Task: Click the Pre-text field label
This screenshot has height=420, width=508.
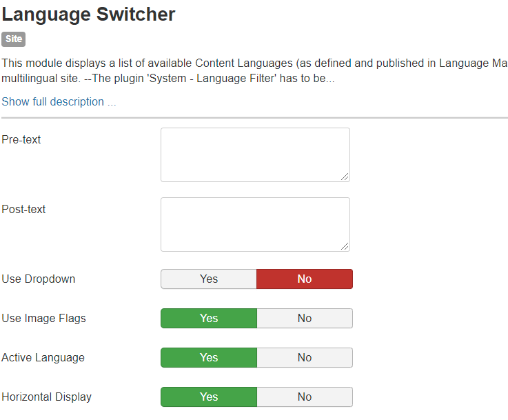Action: [21, 140]
